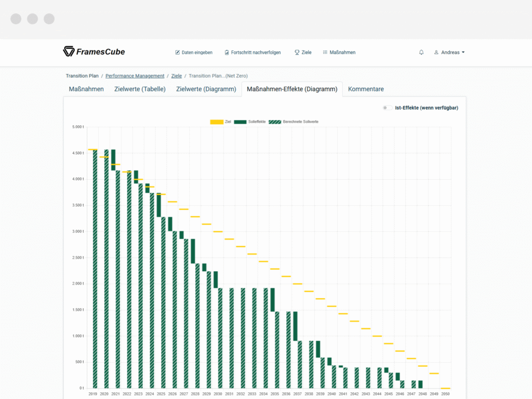532x399 pixels.
Task: Click the 2048 x-axis label
Action: point(422,394)
